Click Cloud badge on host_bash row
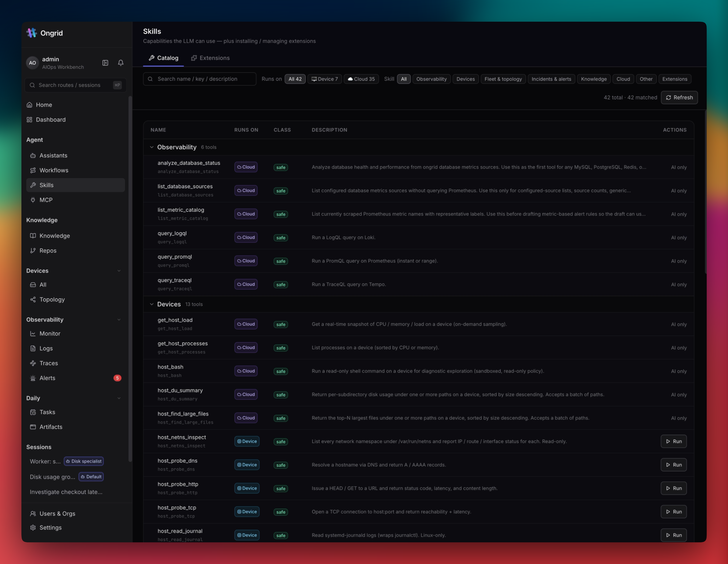 coord(246,371)
